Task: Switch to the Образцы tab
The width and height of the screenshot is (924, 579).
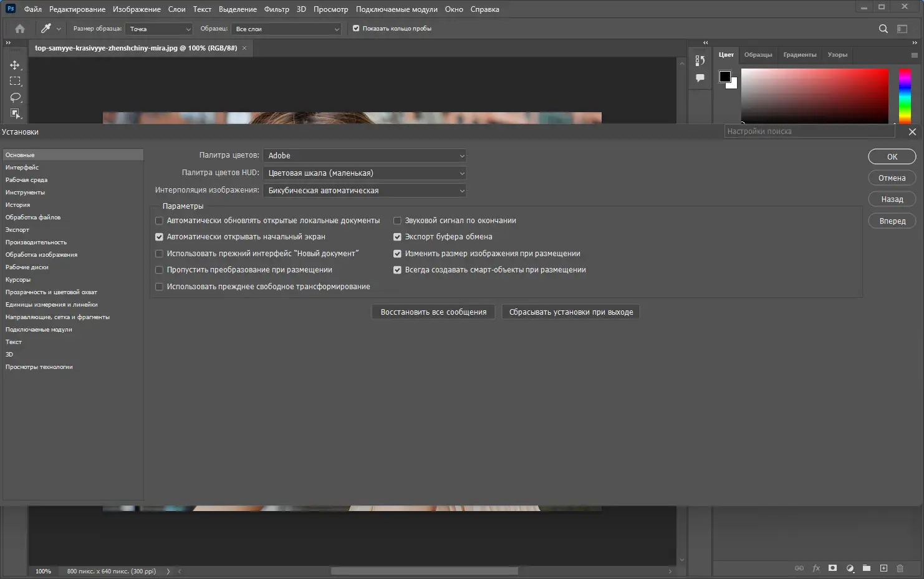Action: click(758, 55)
